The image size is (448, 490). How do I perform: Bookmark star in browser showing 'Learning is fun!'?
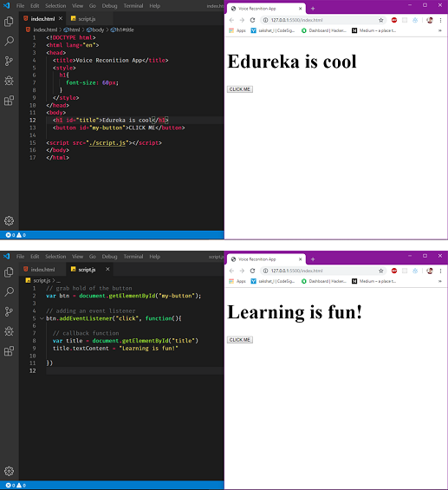click(381, 271)
